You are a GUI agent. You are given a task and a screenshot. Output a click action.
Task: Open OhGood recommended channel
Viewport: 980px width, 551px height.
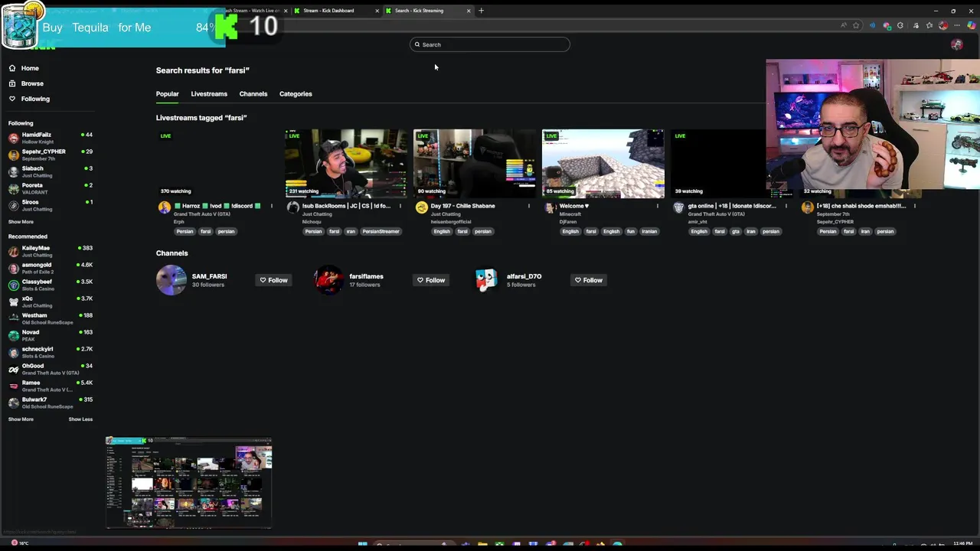50,369
